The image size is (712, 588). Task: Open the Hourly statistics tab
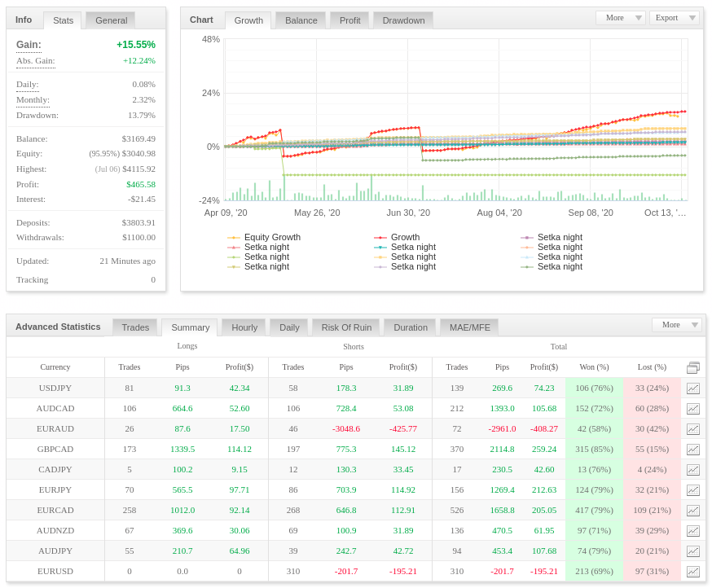pos(244,327)
